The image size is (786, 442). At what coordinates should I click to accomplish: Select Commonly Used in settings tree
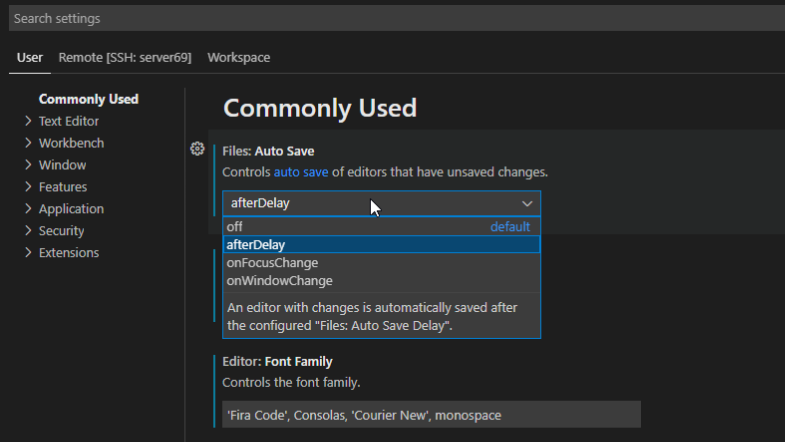88,99
